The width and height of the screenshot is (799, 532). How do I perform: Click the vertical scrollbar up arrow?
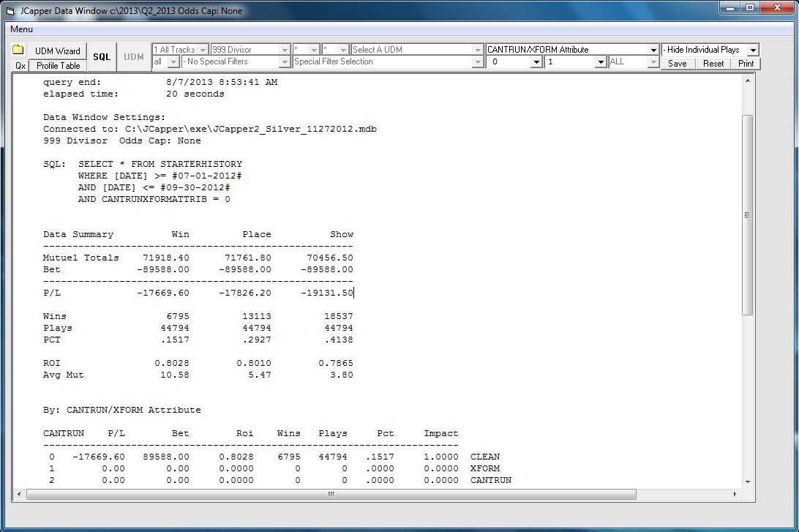pos(748,80)
